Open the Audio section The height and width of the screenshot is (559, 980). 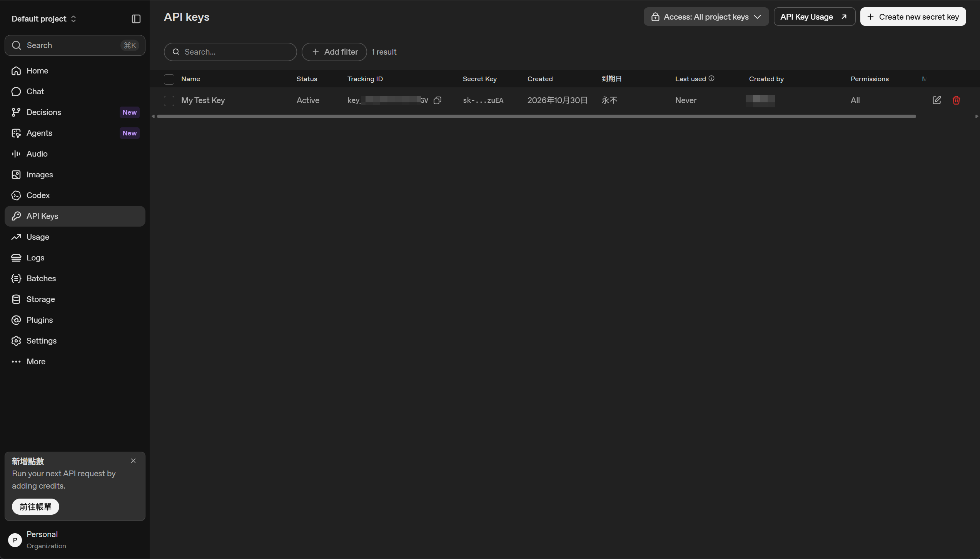click(75, 154)
